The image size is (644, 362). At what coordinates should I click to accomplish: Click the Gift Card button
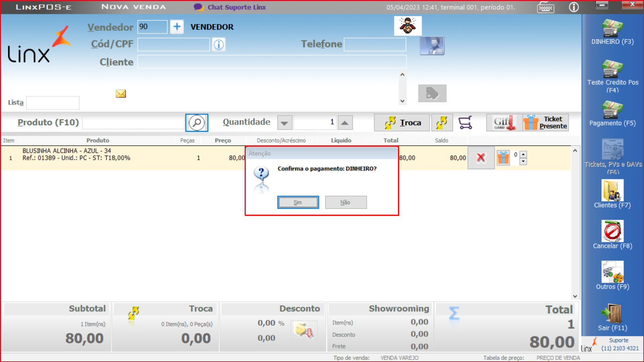504,123
